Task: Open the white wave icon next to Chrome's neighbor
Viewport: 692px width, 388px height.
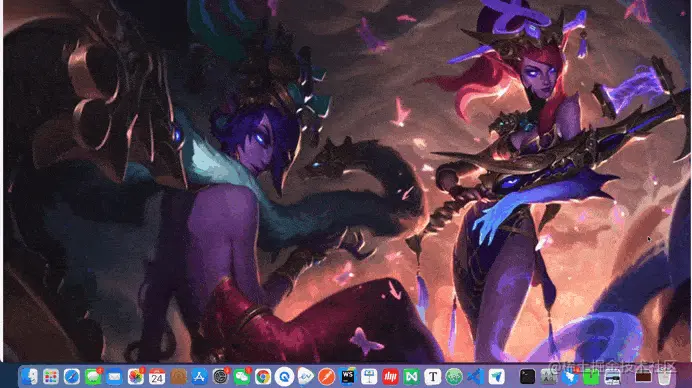Action: (x=305, y=377)
